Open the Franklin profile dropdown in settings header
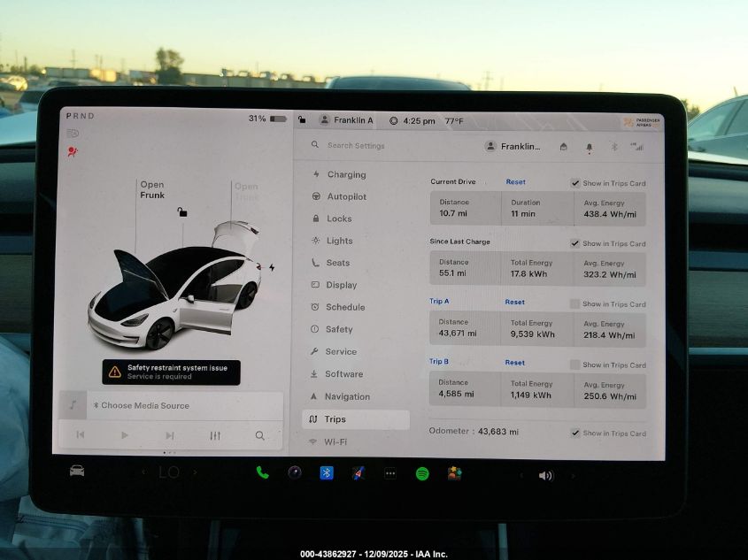This screenshot has width=748, height=560. (x=513, y=147)
